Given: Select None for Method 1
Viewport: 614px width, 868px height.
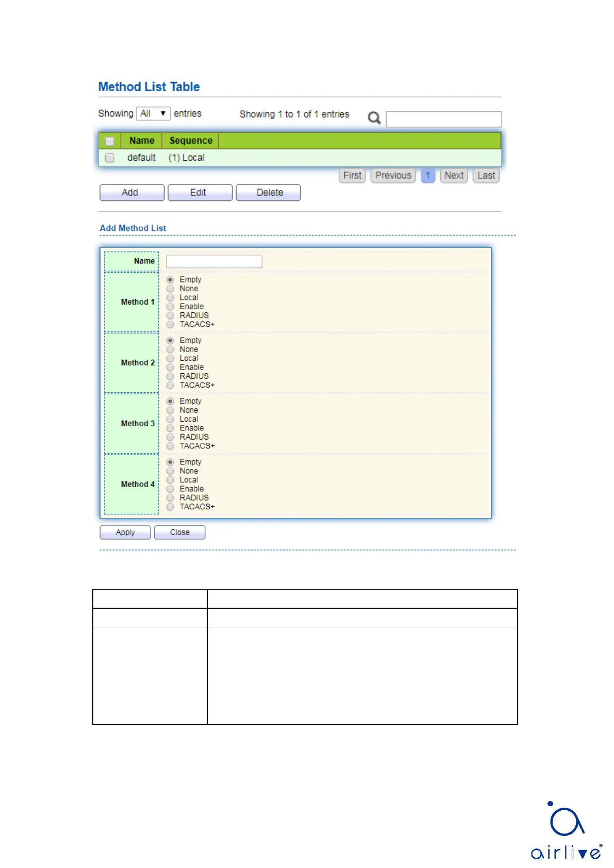Looking at the screenshot, I should tap(170, 289).
